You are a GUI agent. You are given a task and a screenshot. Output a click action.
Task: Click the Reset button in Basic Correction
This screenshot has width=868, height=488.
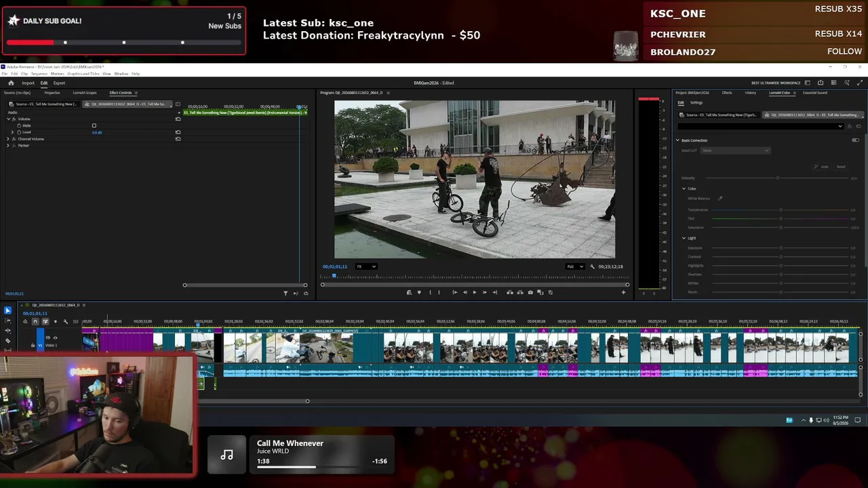(x=841, y=166)
